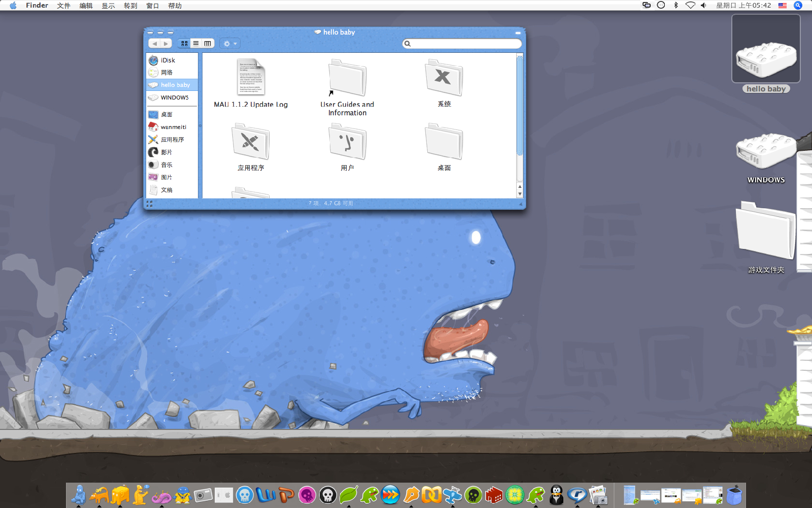Open RealPlayer in the dock
812x508 pixels.
(577, 495)
